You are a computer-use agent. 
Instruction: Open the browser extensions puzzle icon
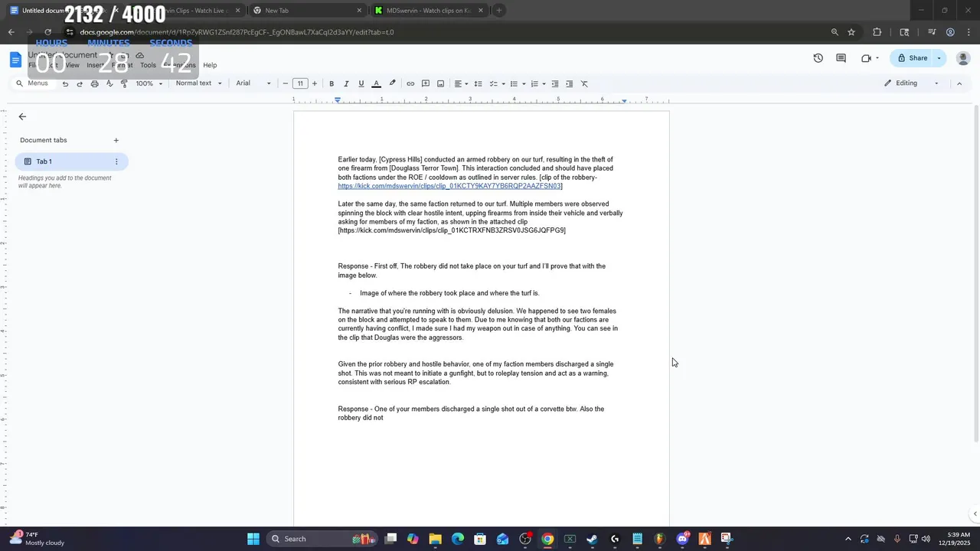(877, 32)
